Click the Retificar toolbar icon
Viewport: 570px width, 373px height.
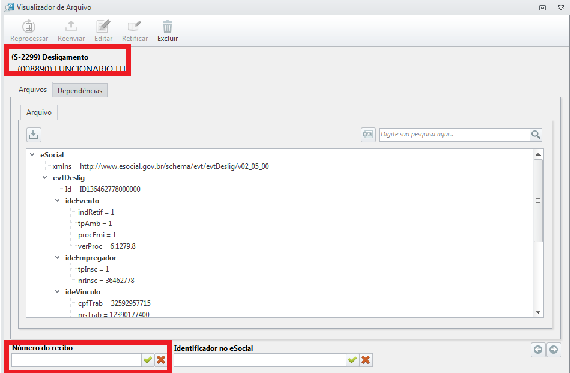tap(134, 26)
